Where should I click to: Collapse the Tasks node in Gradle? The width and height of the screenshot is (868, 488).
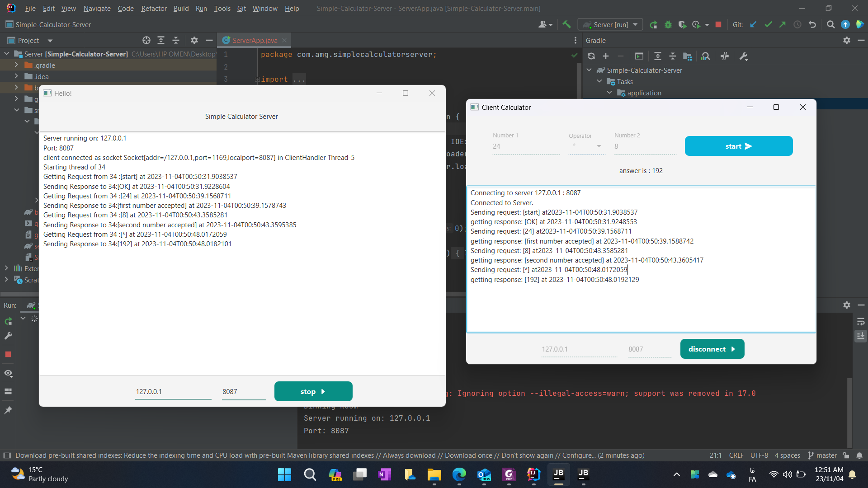point(599,81)
